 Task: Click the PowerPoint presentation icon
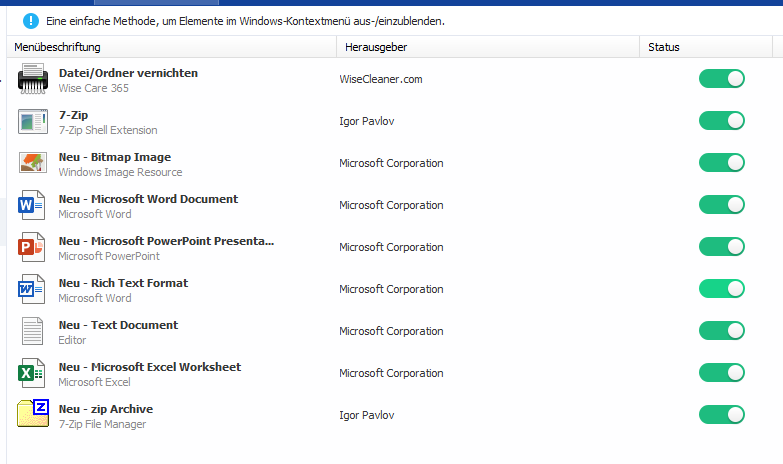(x=31, y=247)
